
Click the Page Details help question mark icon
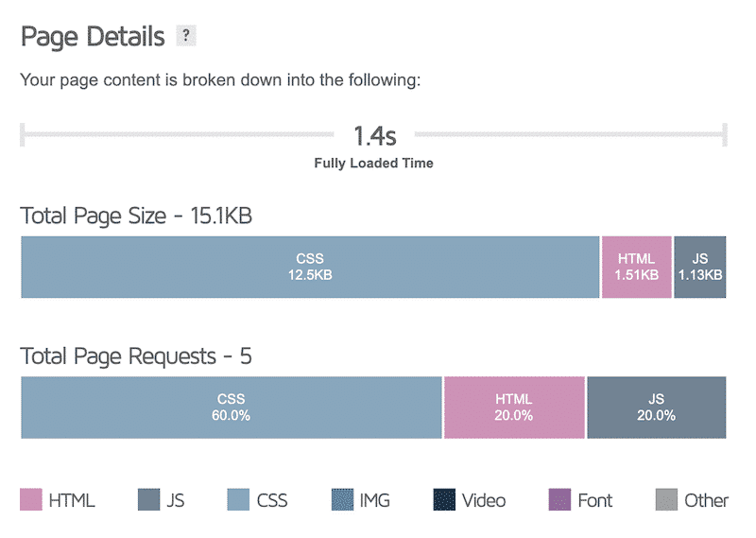186,37
